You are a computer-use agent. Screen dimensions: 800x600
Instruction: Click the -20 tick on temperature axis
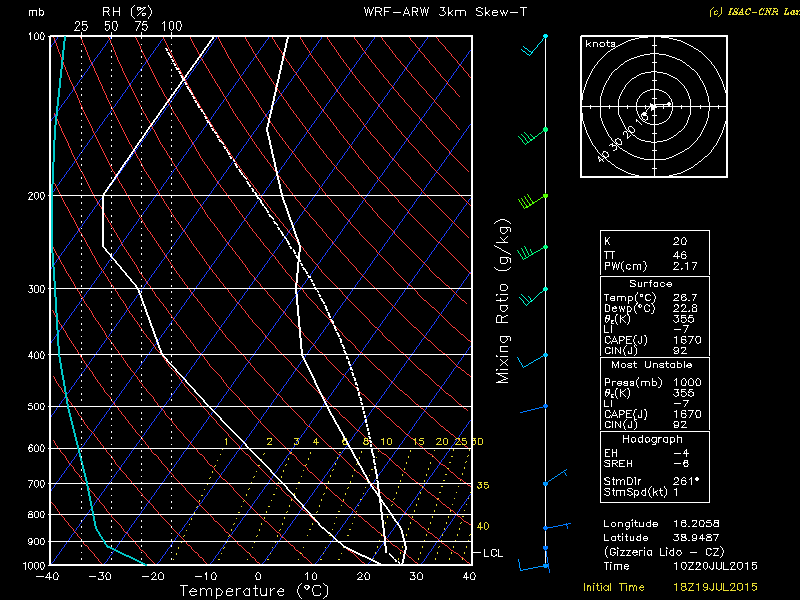(x=153, y=577)
